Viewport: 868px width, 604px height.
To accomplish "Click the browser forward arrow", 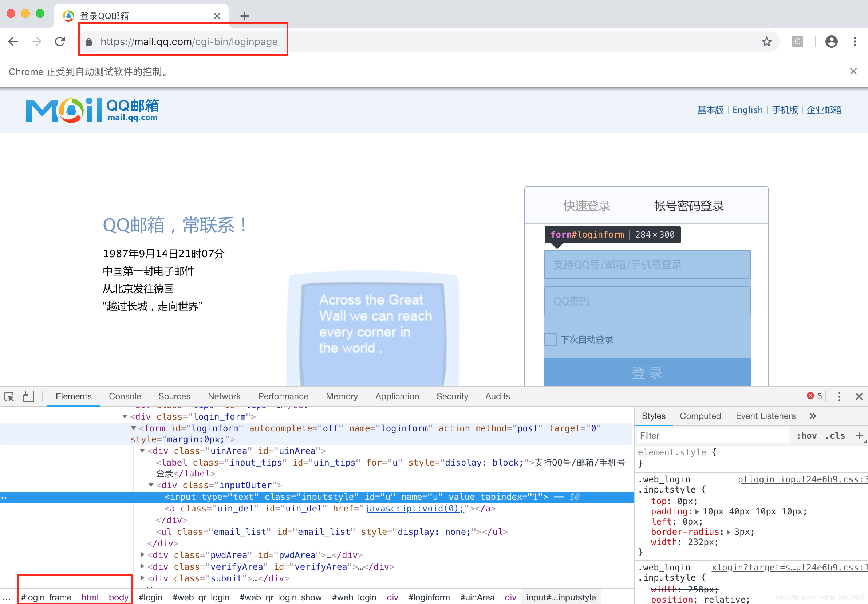I will 36,41.
